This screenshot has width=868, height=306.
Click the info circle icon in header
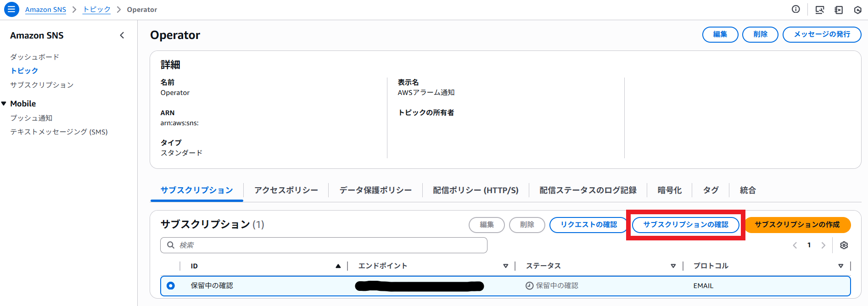(796, 9)
